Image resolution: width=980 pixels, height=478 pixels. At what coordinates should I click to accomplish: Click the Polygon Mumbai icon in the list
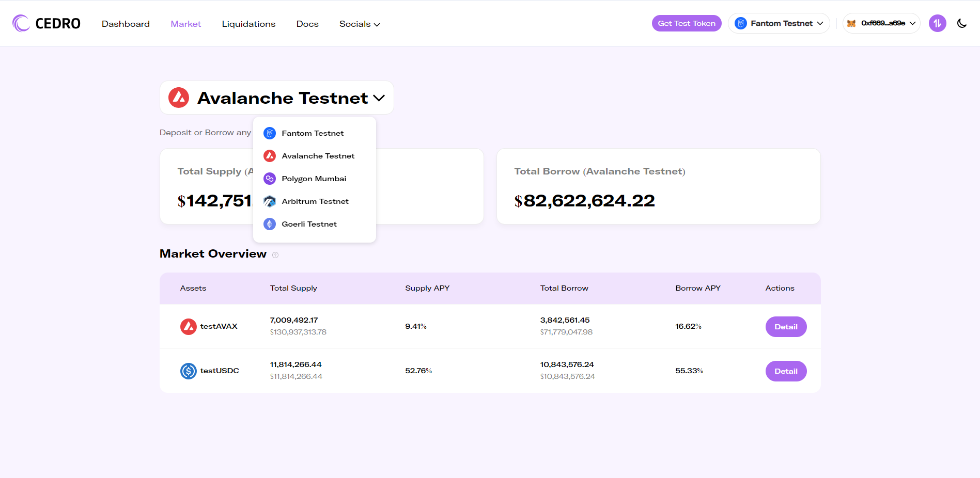(270, 179)
